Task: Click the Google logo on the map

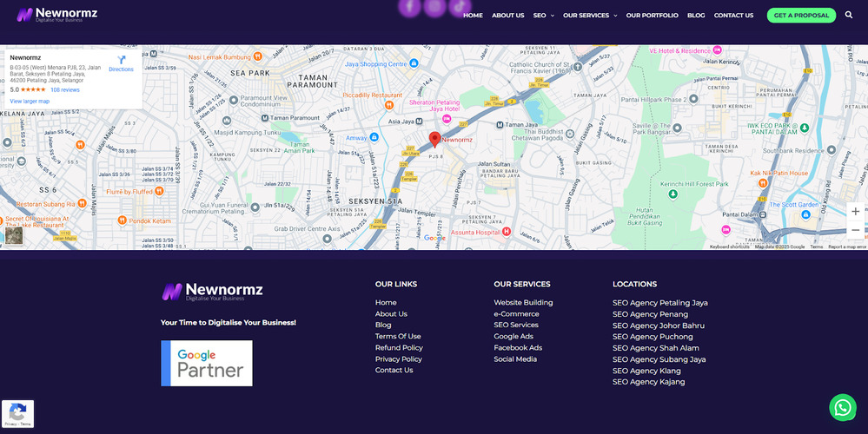Action: pos(434,238)
